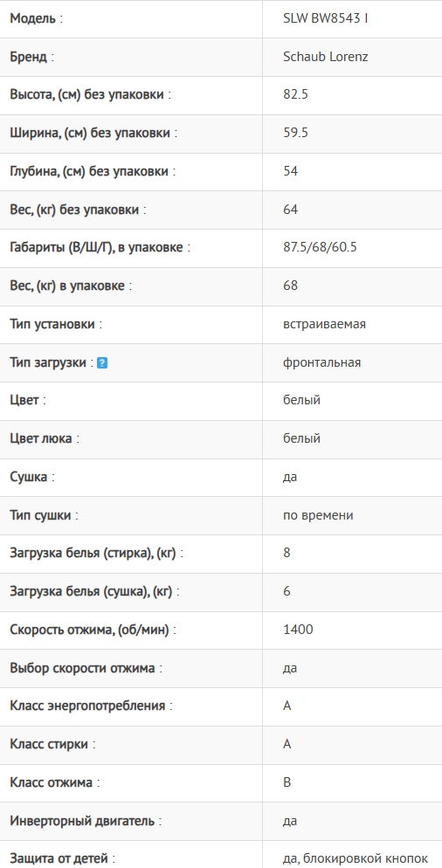Click the height value 82.5
Image resolution: width=442 pixels, height=868 pixels.
(x=296, y=94)
